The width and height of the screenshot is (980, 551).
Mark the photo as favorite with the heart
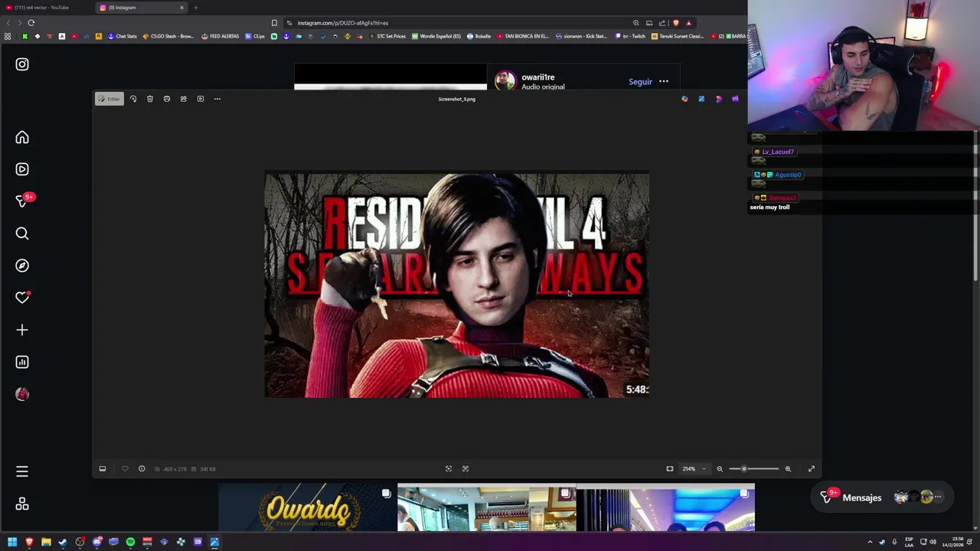point(125,468)
